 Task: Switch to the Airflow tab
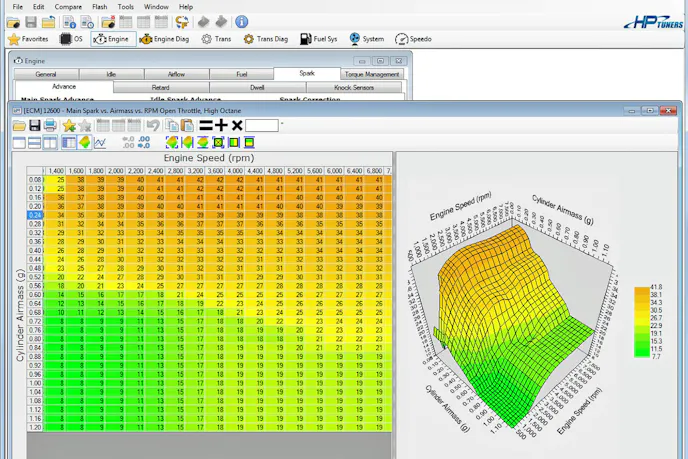pyautogui.click(x=176, y=74)
